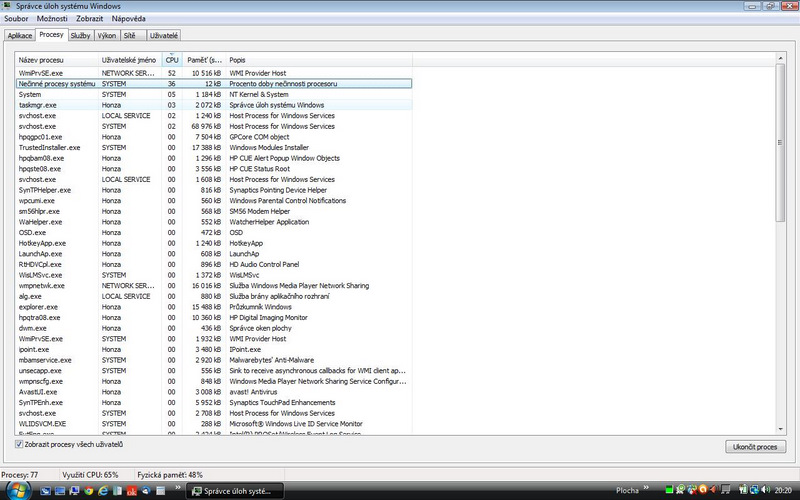Click the network connection tray icon
Screen dimensions: 800x500
coord(754,490)
